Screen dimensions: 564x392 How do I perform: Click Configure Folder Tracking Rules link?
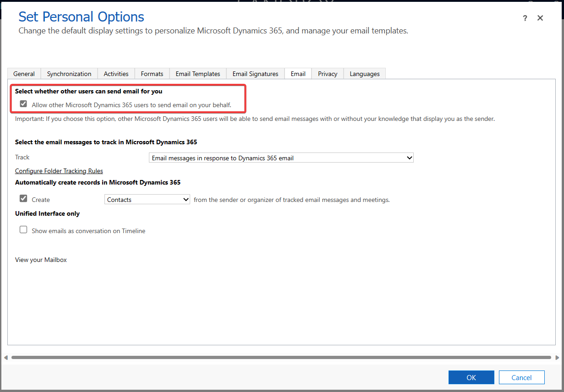[x=59, y=171]
